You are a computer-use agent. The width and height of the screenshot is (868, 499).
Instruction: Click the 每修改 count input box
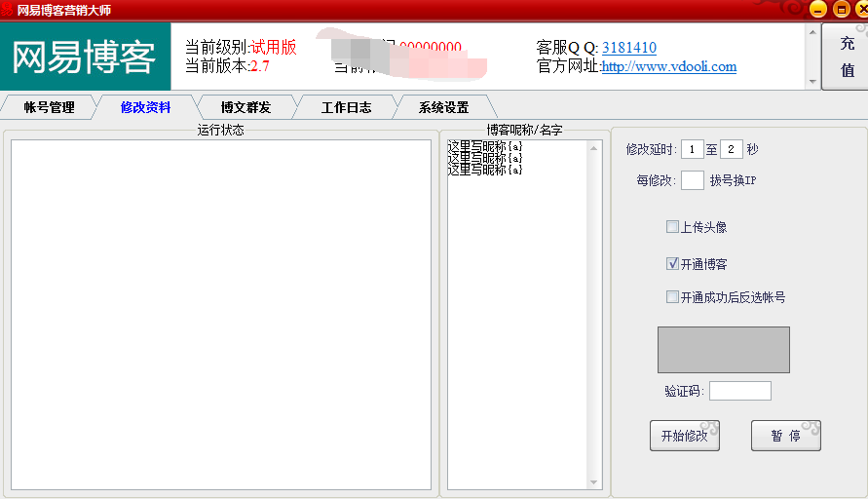click(692, 180)
